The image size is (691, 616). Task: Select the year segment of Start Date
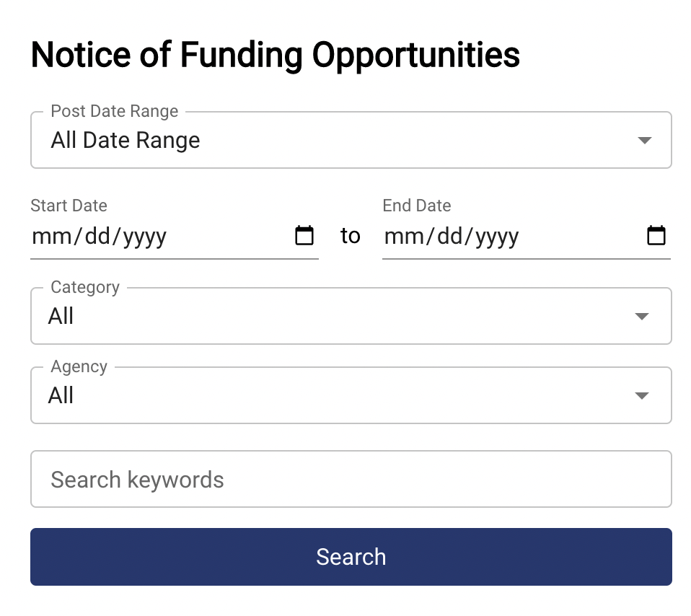point(144,237)
